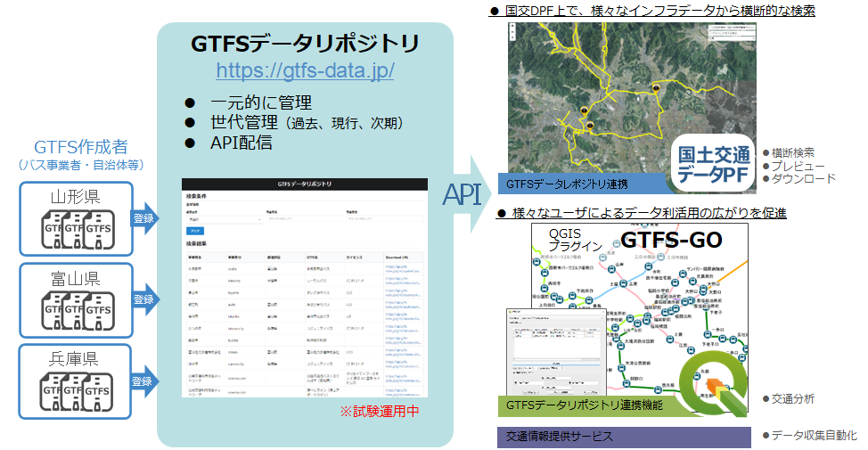
Task: Open Download URL link in あさひまちバス row
Action: point(403,305)
